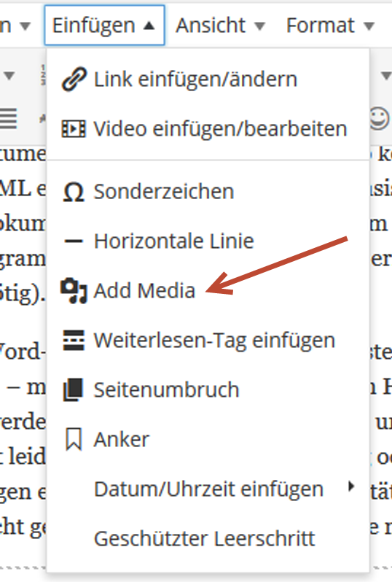This screenshot has height=582, width=392.
Task: Click the Add Media camera-music icon
Action: coord(74,290)
